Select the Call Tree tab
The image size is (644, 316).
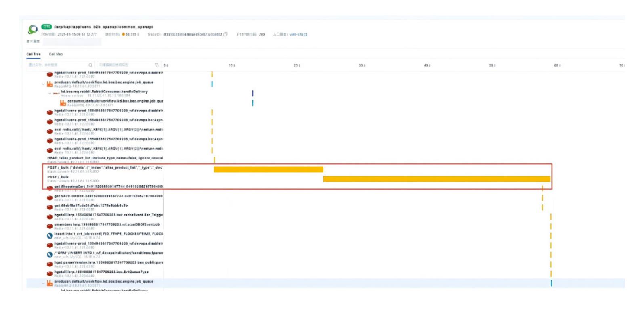point(34,54)
